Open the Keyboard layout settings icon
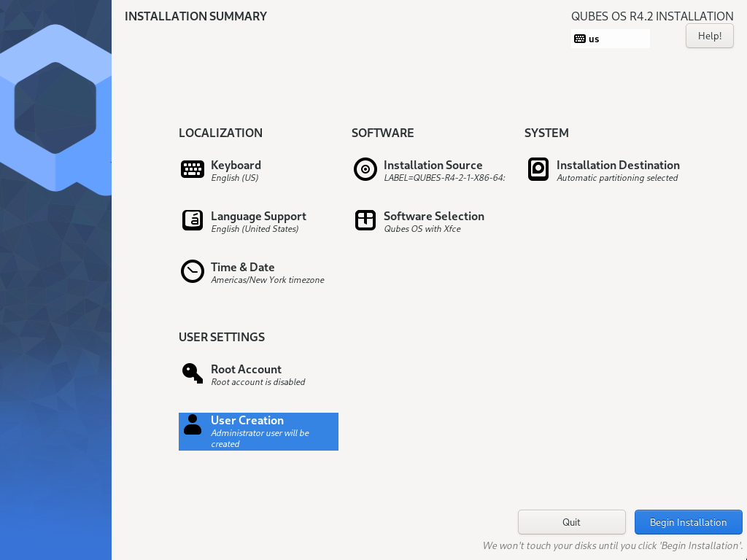The width and height of the screenshot is (747, 560). (x=192, y=169)
